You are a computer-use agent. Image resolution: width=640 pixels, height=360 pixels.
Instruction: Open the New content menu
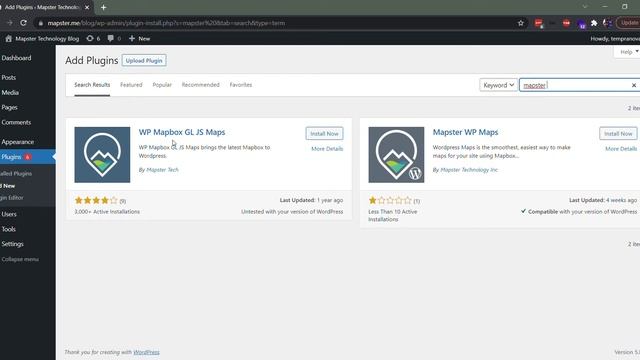click(139, 38)
